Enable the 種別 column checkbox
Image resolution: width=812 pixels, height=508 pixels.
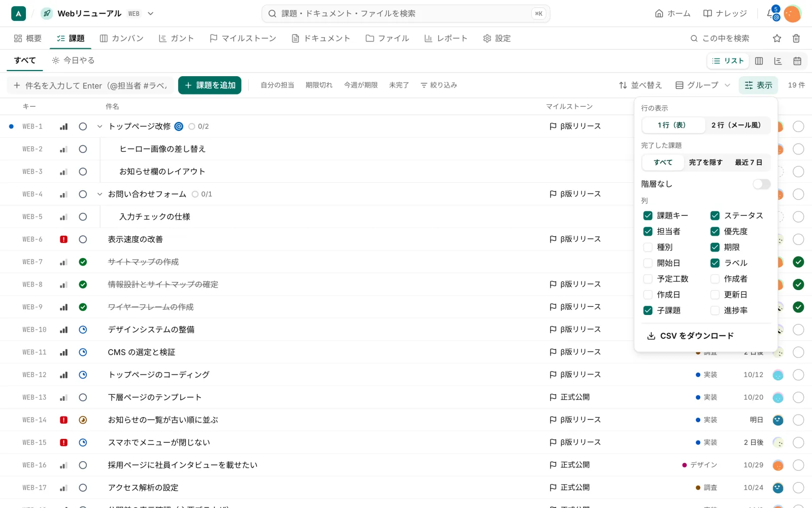(x=648, y=247)
